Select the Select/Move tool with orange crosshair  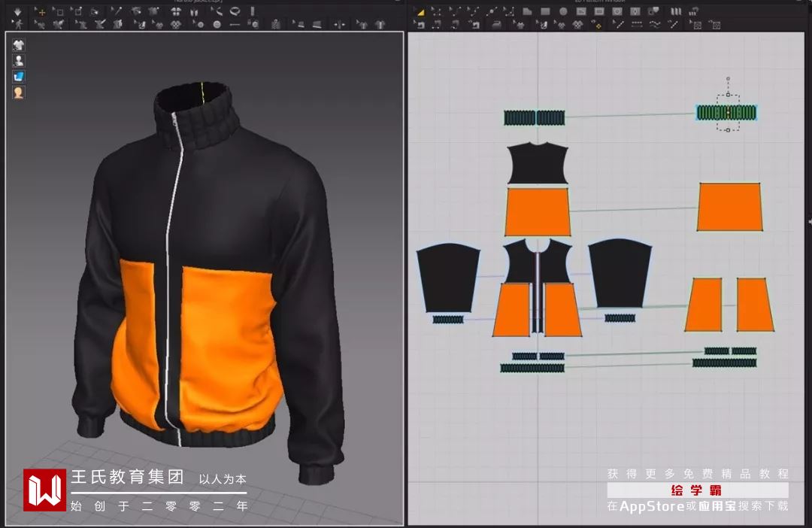(x=41, y=11)
